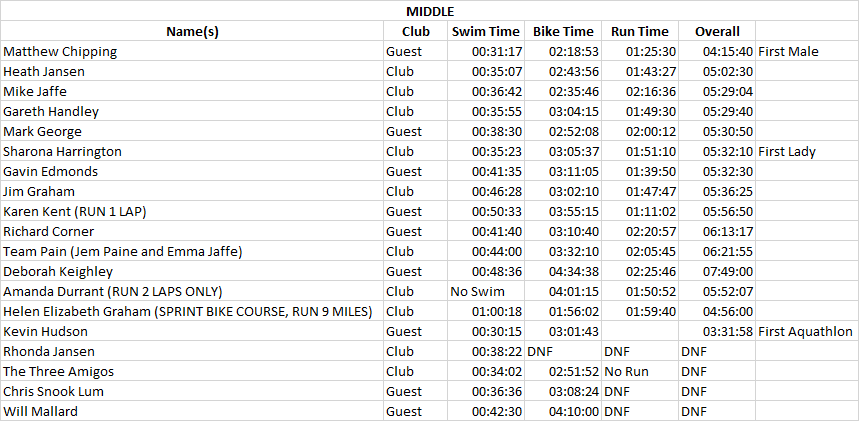Select Deborah Keighley's bike time 04:34:38
The height and width of the screenshot is (423, 860).
[x=574, y=271]
